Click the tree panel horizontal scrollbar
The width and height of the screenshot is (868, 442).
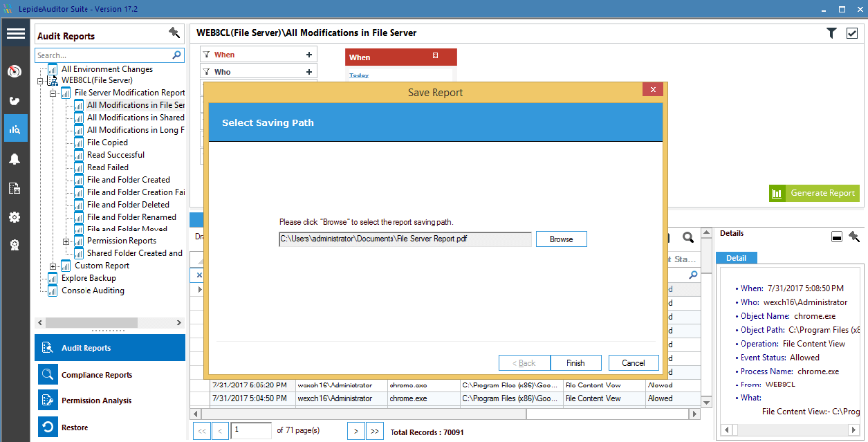(111, 323)
